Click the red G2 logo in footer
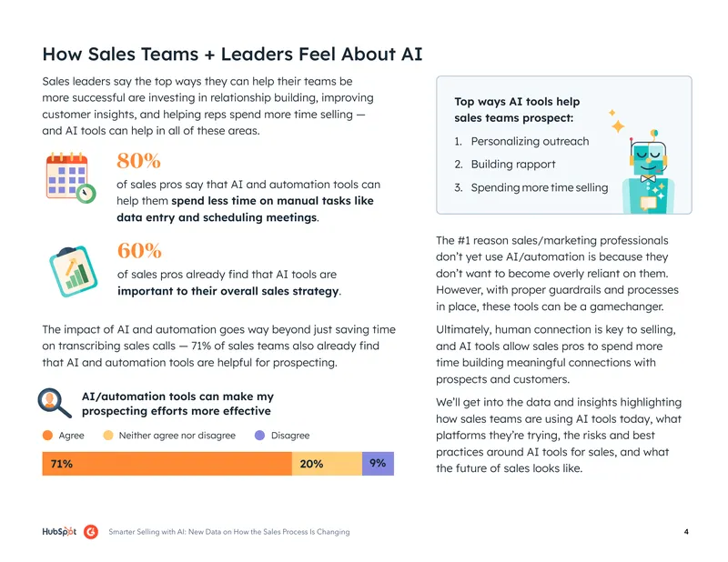Viewport: 728px width, 562px height. (x=91, y=531)
